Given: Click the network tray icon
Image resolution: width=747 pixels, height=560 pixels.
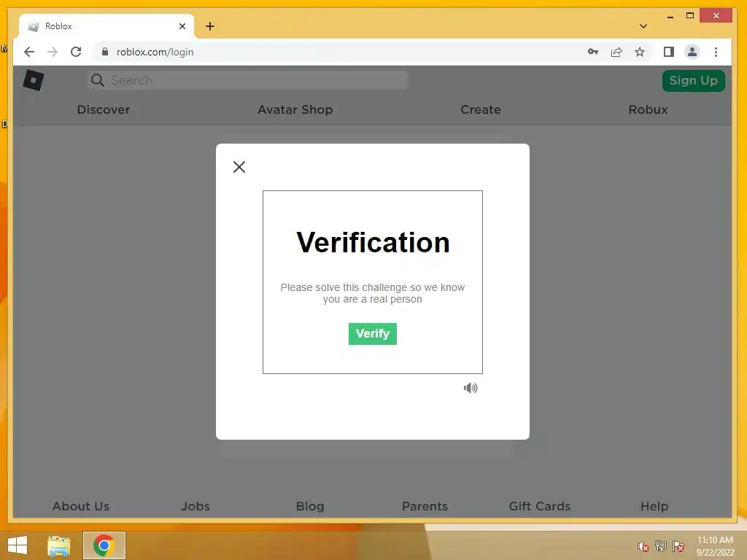Looking at the screenshot, I should [x=661, y=546].
